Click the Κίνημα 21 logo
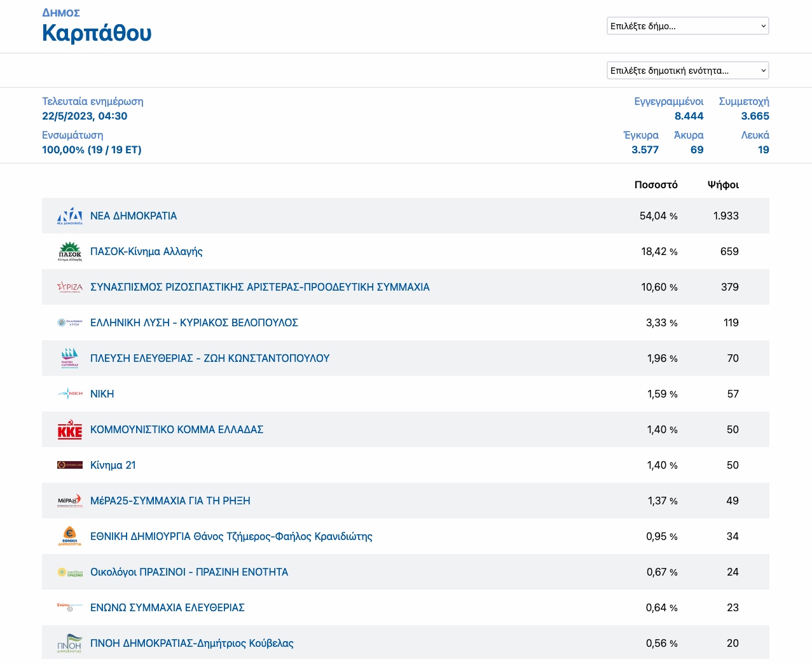 [70, 465]
